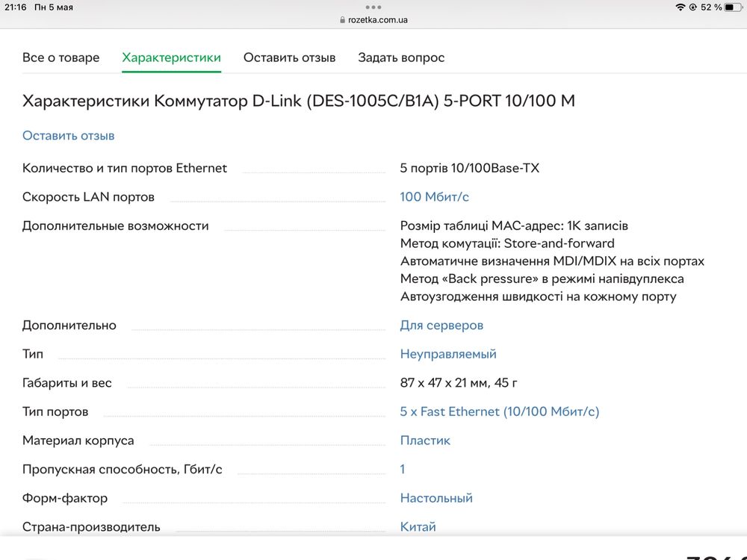Screen dimensions: 747x560
Task: Click 'Габариты и вес' label
Action: (x=67, y=383)
